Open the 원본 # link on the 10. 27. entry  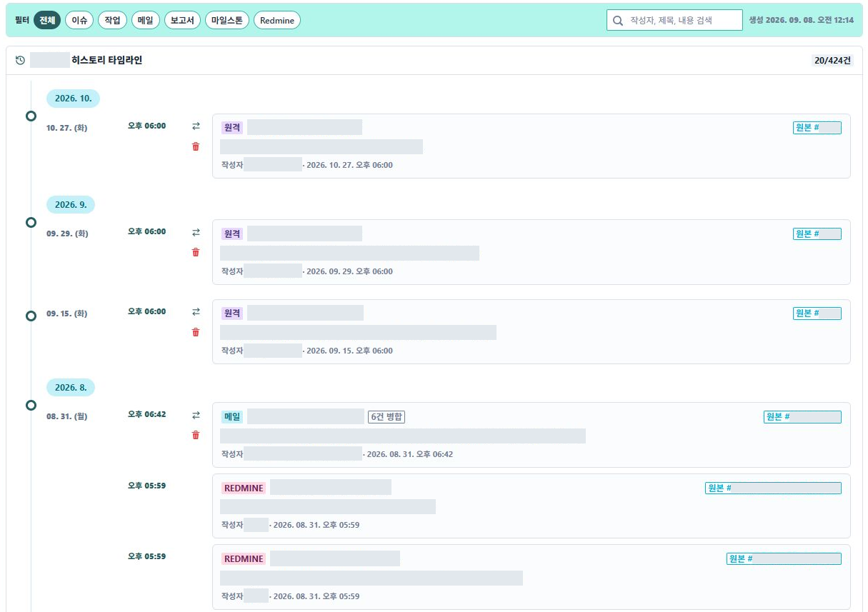(817, 128)
